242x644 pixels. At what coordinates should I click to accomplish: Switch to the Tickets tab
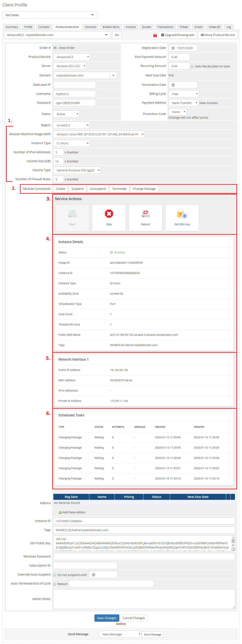tap(184, 27)
